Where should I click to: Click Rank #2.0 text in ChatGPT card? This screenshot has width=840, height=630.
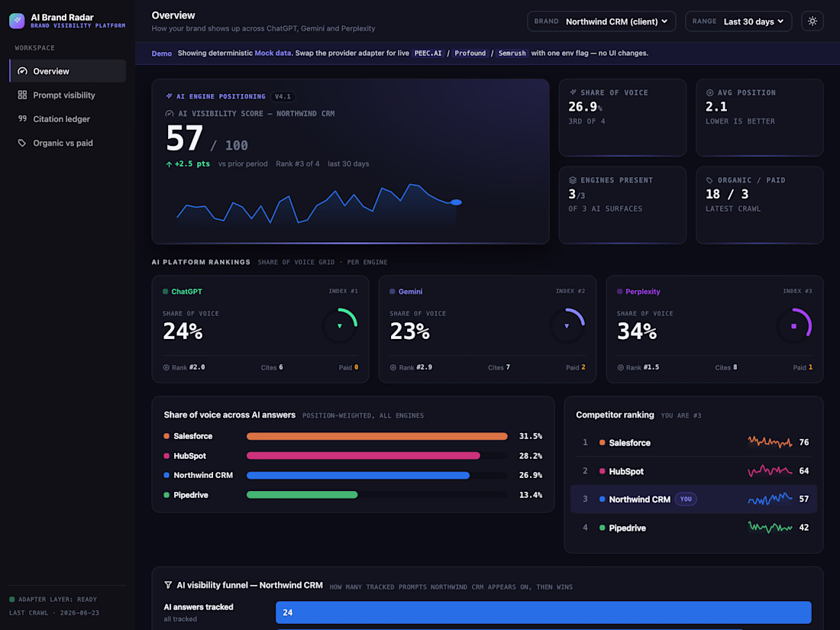point(188,367)
